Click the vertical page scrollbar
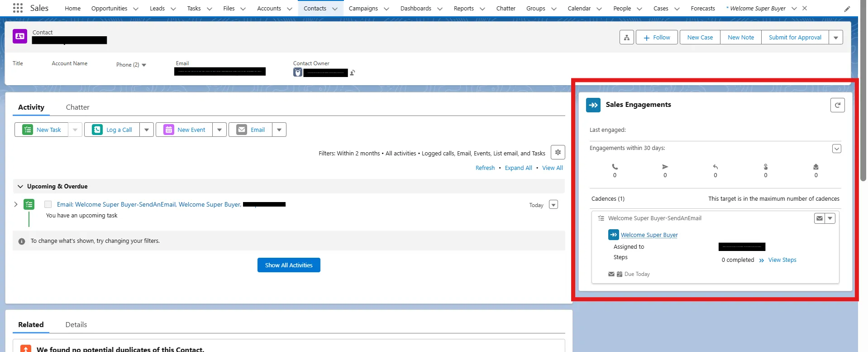The image size is (868, 352). click(863, 91)
